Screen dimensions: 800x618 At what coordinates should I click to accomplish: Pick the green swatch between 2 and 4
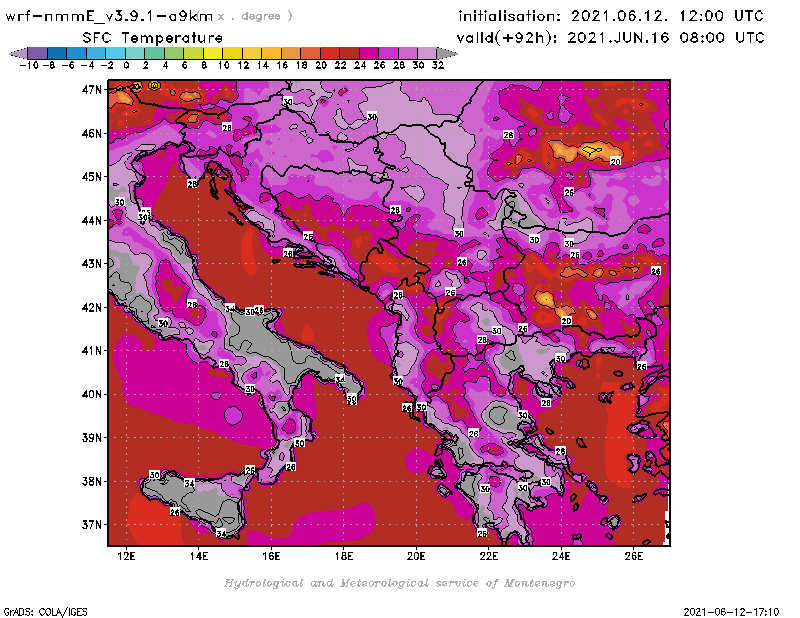tap(155, 53)
